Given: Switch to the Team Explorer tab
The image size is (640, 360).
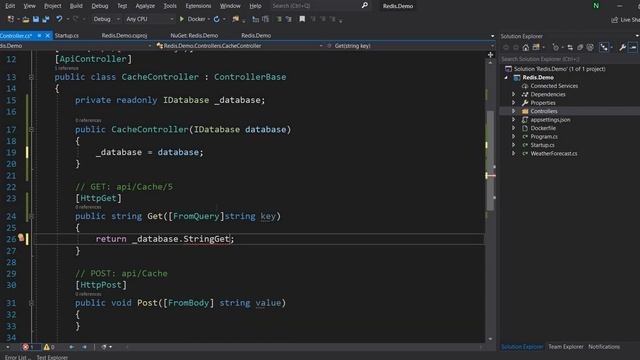Looking at the screenshot, I should (566, 347).
